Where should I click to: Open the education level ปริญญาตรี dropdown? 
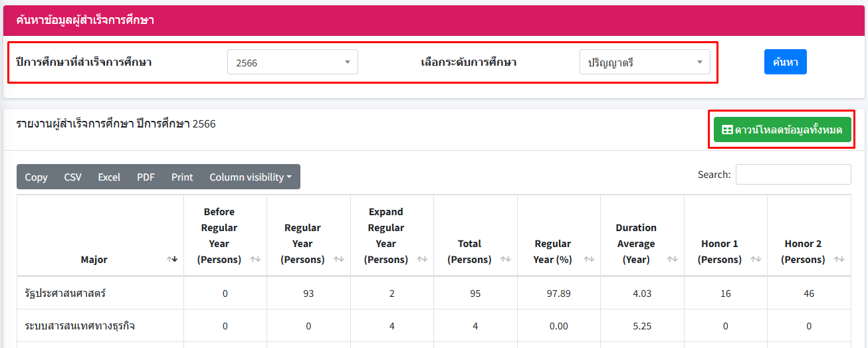tap(645, 62)
